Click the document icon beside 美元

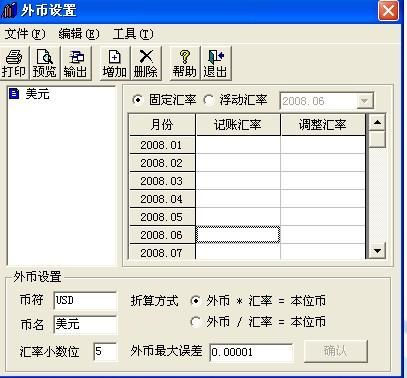coord(14,94)
